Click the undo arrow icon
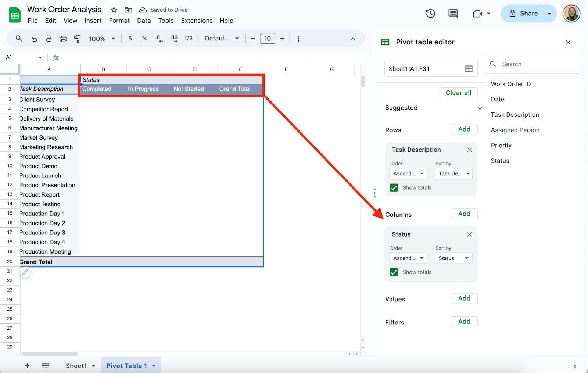 click(x=34, y=39)
